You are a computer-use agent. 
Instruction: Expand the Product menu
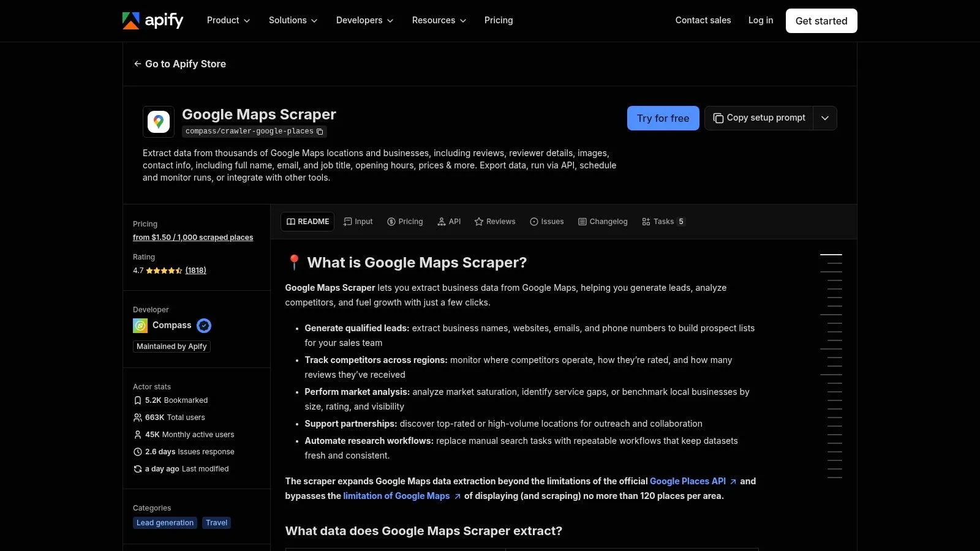(228, 20)
